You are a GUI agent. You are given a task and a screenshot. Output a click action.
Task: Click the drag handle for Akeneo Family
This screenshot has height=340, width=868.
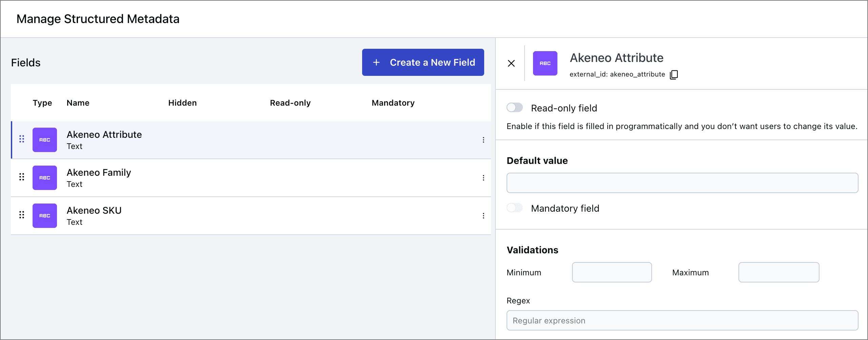22,177
